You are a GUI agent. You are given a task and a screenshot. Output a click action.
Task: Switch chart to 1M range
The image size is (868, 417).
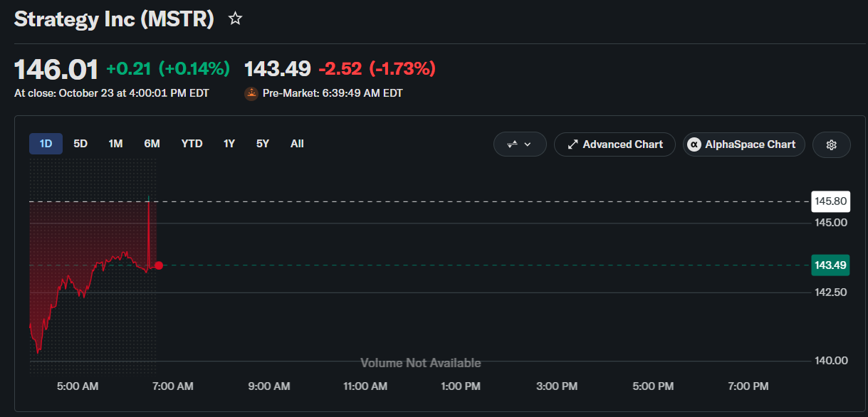click(115, 144)
